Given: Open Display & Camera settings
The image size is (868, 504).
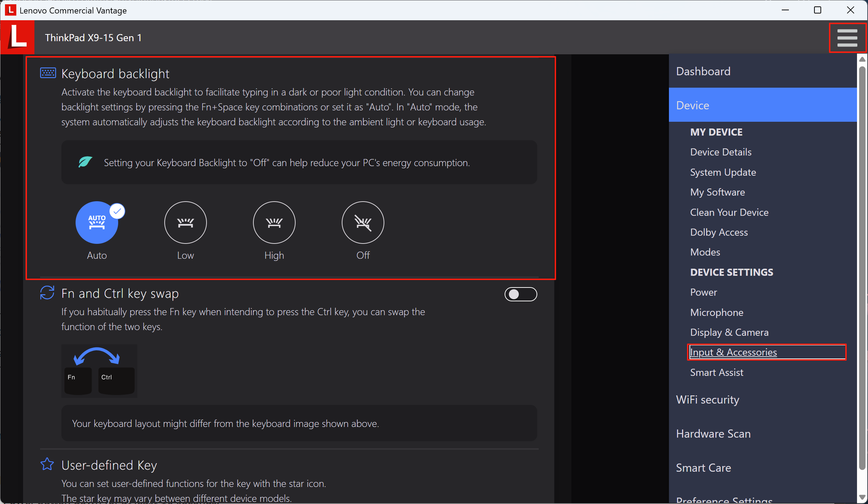Looking at the screenshot, I should coord(729,332).
